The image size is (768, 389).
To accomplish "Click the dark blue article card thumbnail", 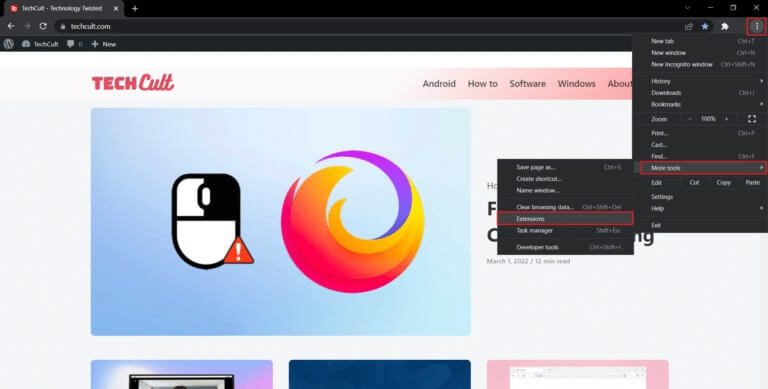I will coord(380,374).
